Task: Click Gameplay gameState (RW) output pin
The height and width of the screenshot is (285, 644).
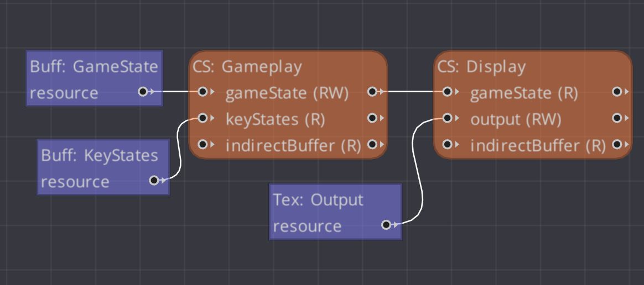Action: [372, 92]
